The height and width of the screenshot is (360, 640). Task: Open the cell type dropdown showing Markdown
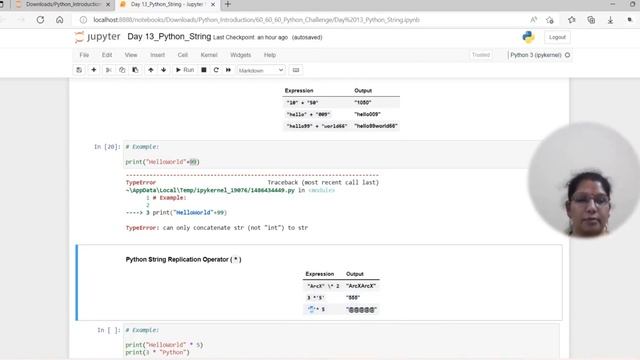tap(260, 70)
